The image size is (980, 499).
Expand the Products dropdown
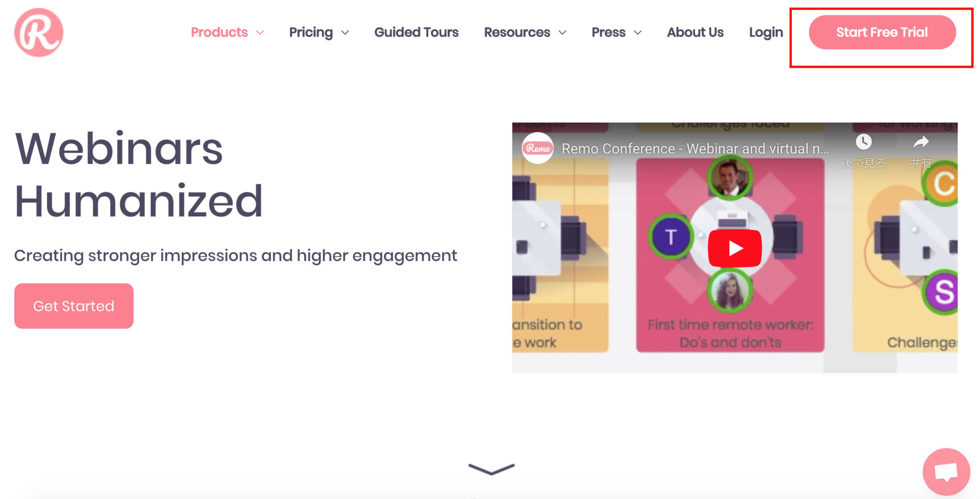[x=219, y=32]
